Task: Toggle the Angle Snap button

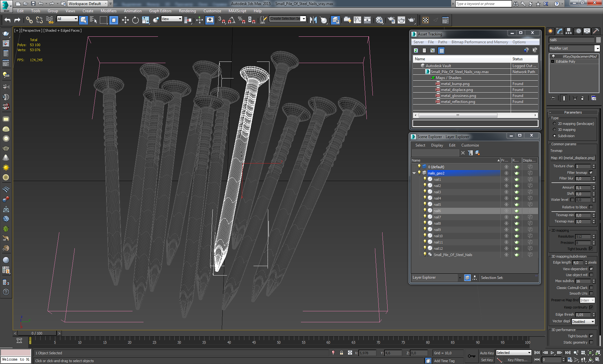Action: 231,20
